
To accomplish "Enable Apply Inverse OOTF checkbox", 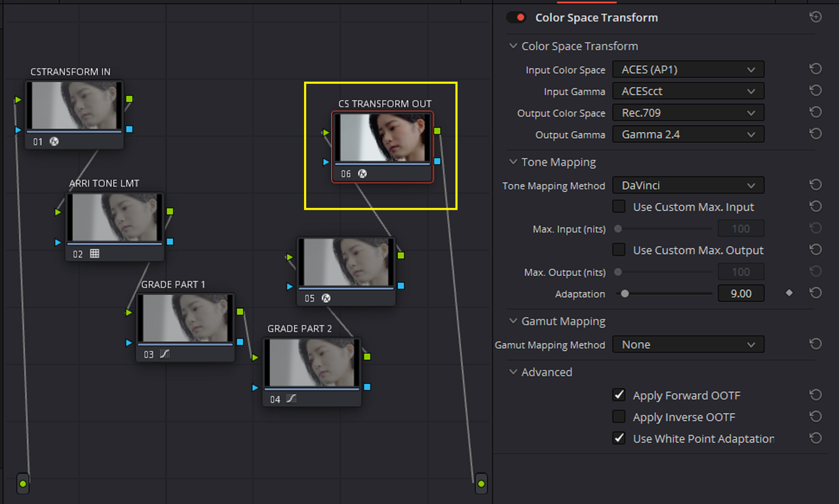I will point(619,417).
